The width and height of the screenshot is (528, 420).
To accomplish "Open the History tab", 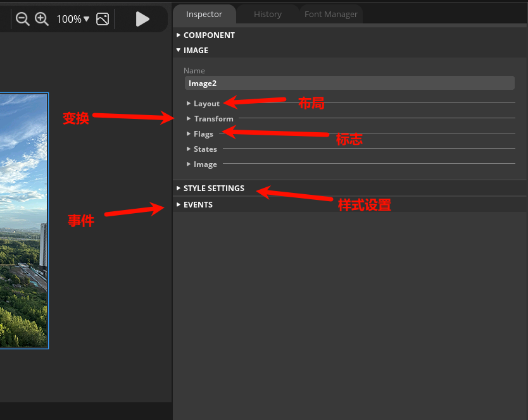I will 268,14.
